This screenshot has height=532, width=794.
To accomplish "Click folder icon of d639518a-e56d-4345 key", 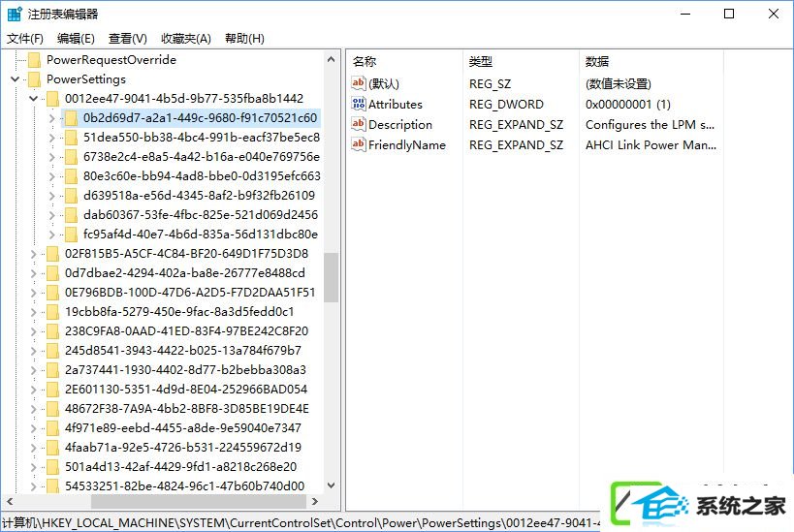I will pyautogui.click(x=71, y=196).
